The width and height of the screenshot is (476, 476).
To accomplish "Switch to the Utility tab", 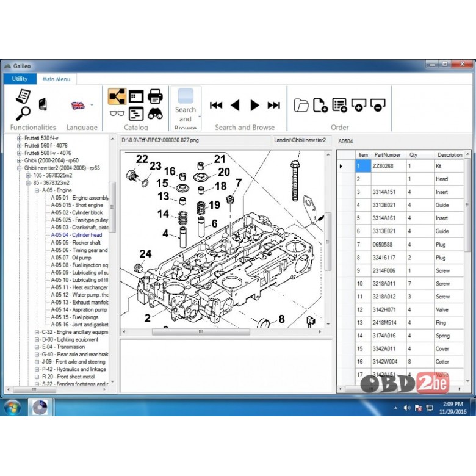I will click(x=20, y=79).
